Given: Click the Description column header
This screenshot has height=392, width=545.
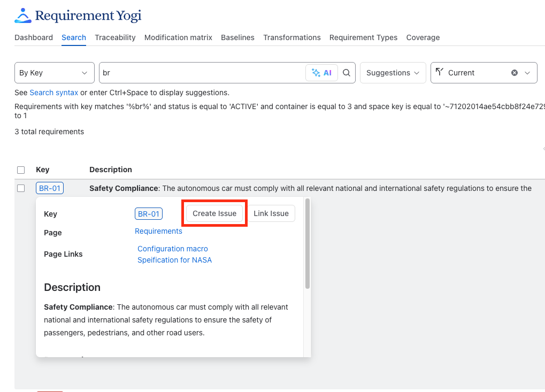Looking at the screenshot, I should [x=111, y=170].
